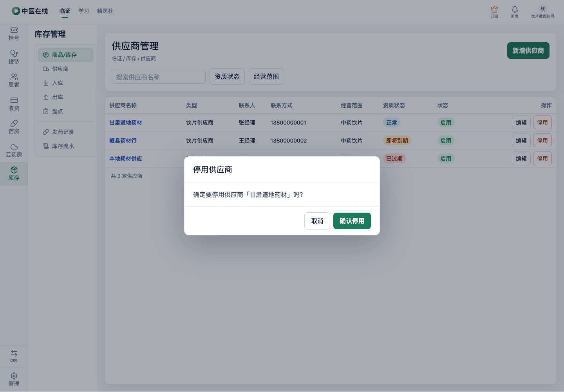The width and height of the screenshot is (564, 392).
Task: Open the 订阅 crown icon
Action: 494,12
